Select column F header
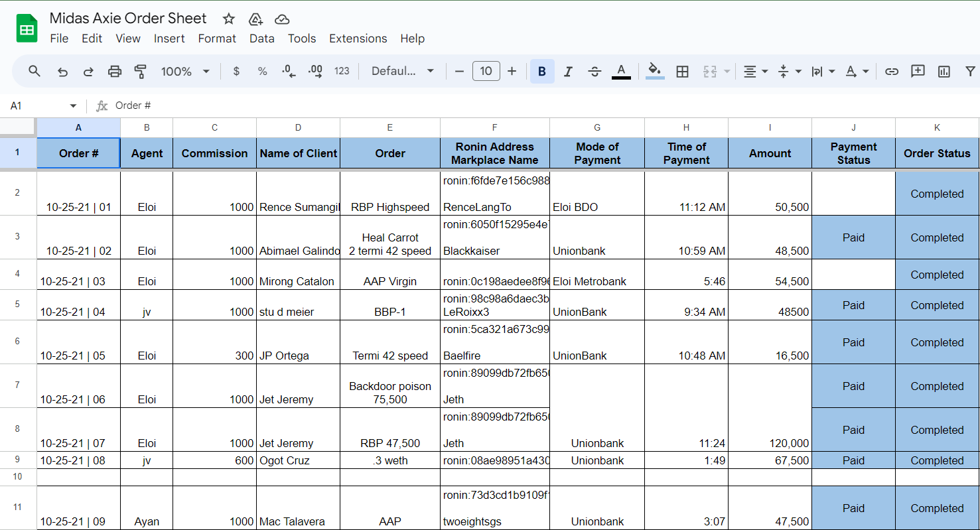Screen dimensions: 980x530 pos(495,127)
